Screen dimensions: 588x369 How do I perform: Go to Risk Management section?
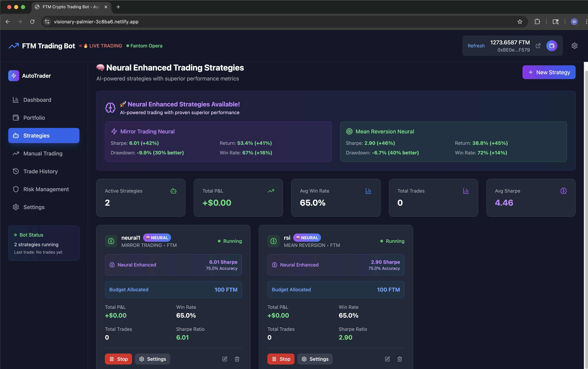[x=46, y=189]
